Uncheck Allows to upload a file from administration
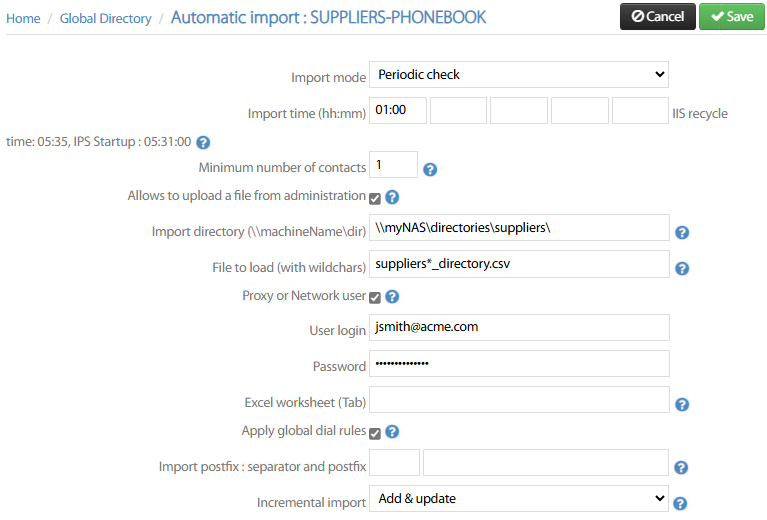Image resolution: width=767 pixels, height=520 pixels. [375, 198]
